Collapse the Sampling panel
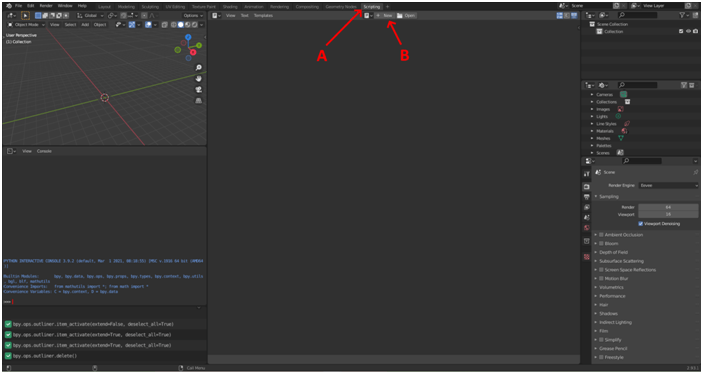 click(x=607, y=196)
